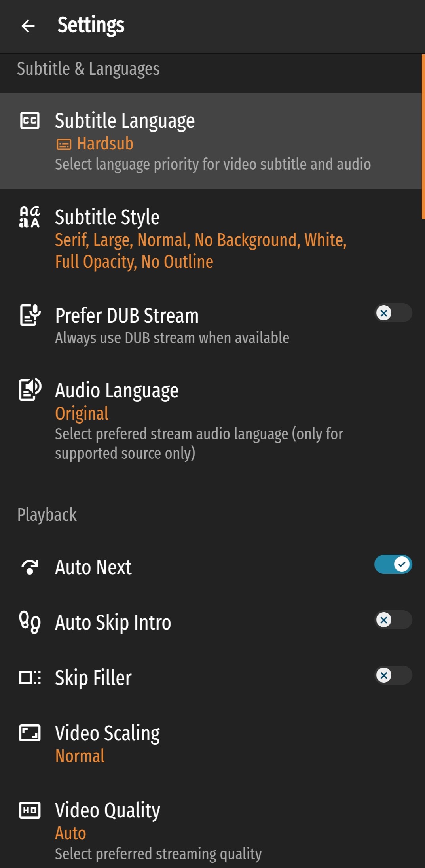The width and height of the screenshot is (425, 868).
Task: Click the orange scrollbar on the right edge
Action: click(x=423, y=136)
